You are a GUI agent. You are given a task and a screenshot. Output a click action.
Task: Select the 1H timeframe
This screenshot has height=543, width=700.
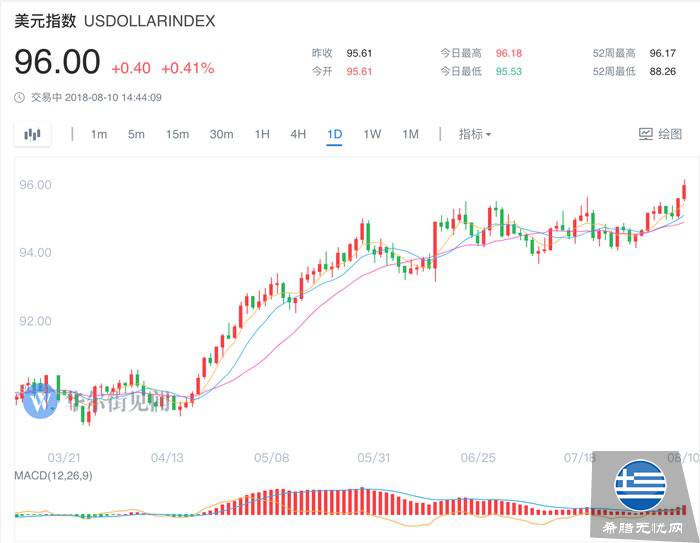click(262, 134)
